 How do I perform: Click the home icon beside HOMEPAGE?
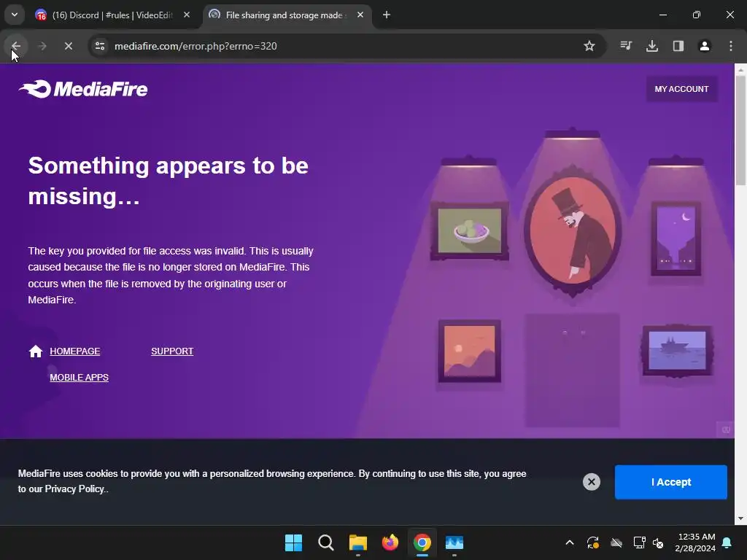[x=36, y=351]
